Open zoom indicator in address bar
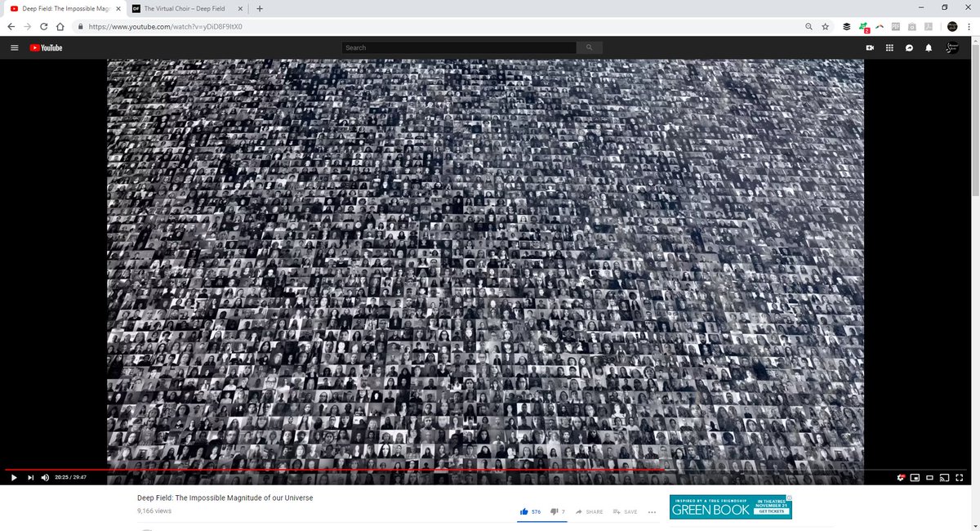The height and width of the screenshot is (531, 980). point(808,26)
